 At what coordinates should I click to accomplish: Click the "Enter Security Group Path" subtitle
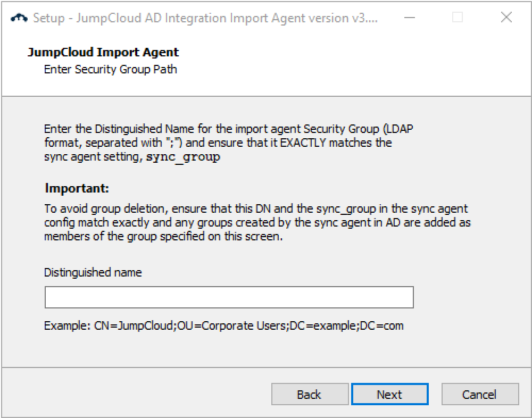pyautogui.click(x=110, y=69)
